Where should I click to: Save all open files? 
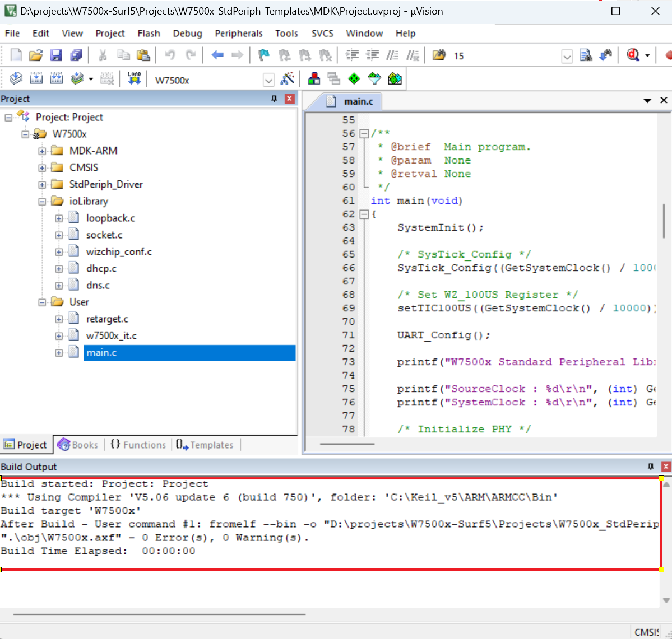click(x=77, y=55)
